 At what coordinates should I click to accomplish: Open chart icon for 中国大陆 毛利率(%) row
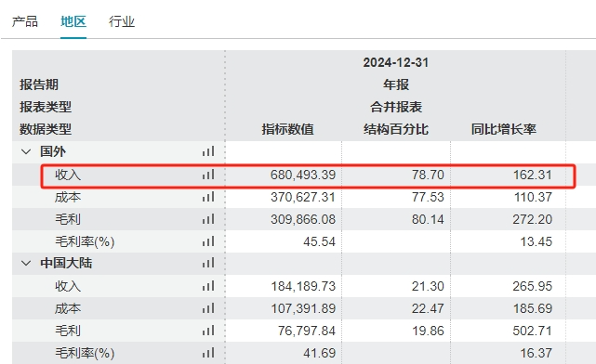pos(208,353)
